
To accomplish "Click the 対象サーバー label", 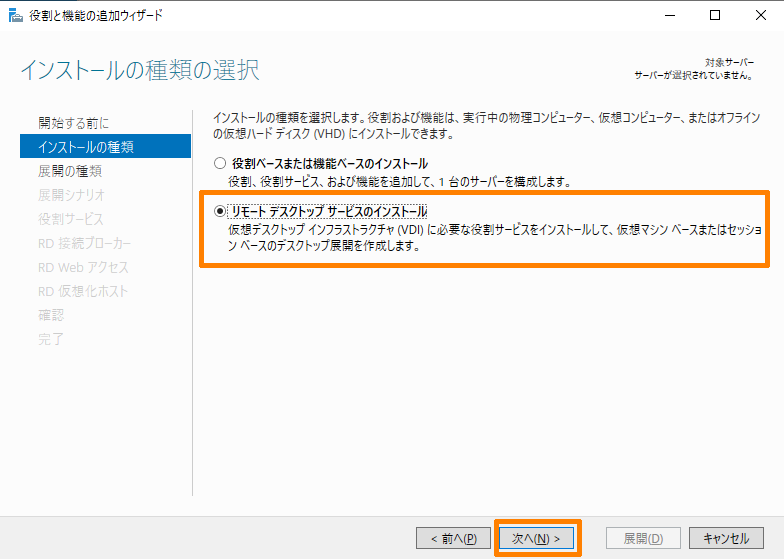I will tap(730, 62).
